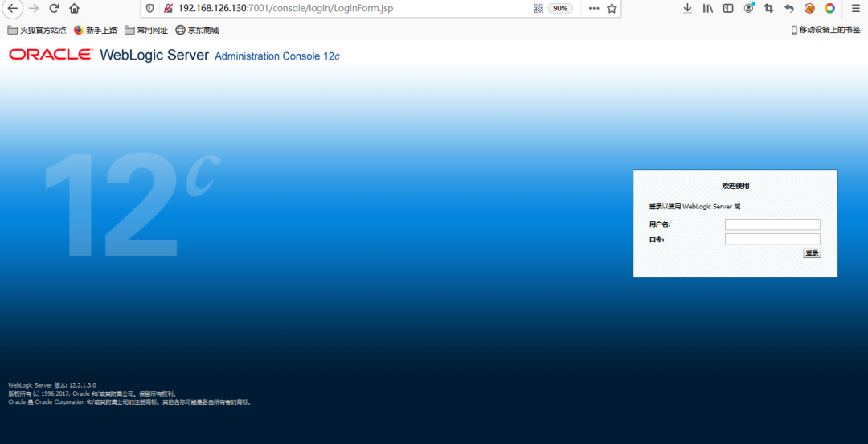
Task: Open the Firefox account avatar icon
Action: tap(749, 8)
